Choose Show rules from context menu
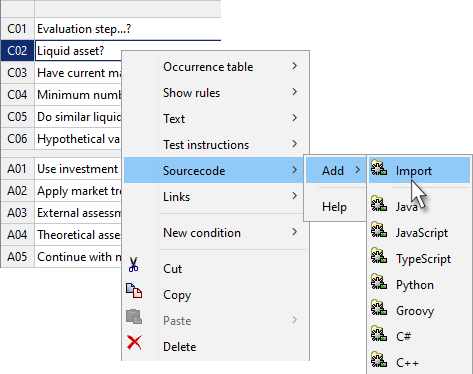The image size is (473, 374). 216,92
